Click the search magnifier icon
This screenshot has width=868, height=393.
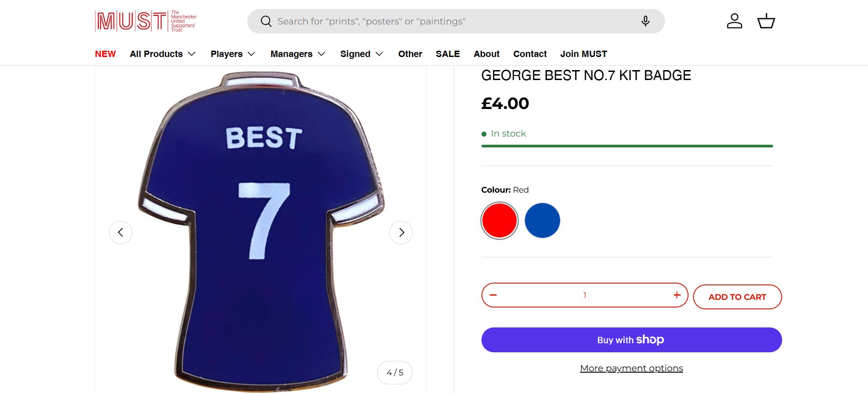(266, 21)
